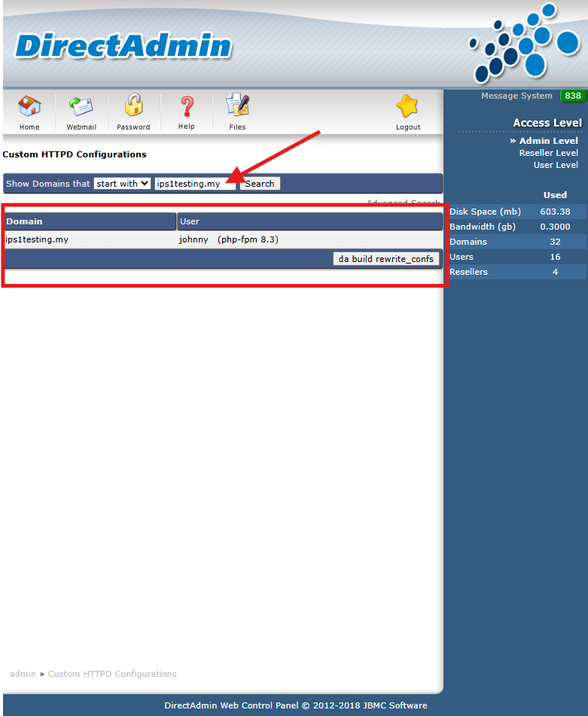
Task: Select the johnny (php-fpm 8.3) cell
Action: (309, 239)
